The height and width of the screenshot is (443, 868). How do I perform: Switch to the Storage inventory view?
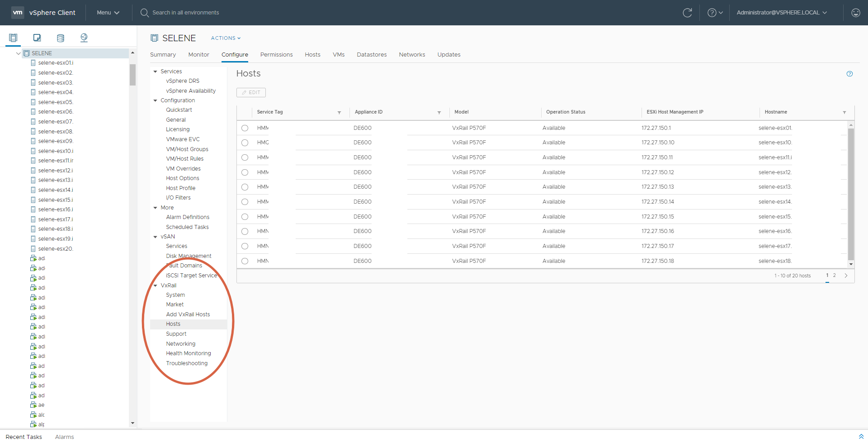[x=61, y=38]
